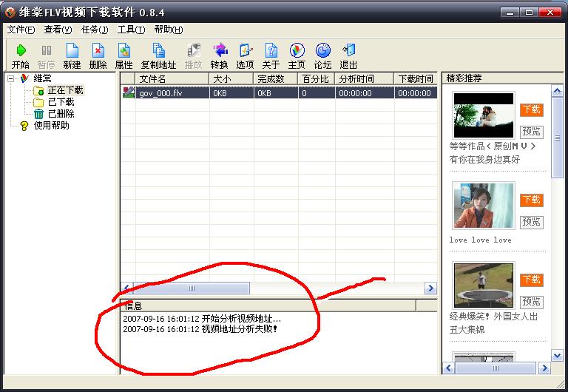Select the 正在下载 folder in the tree
Image resolution: width=568 pixels, height=392 pixels.
click(66, 90)
